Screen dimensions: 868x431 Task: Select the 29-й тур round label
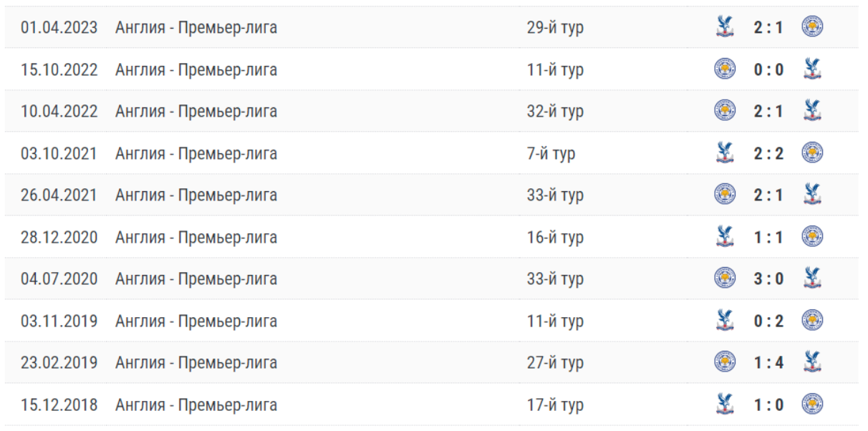click(x=555, y=28)
